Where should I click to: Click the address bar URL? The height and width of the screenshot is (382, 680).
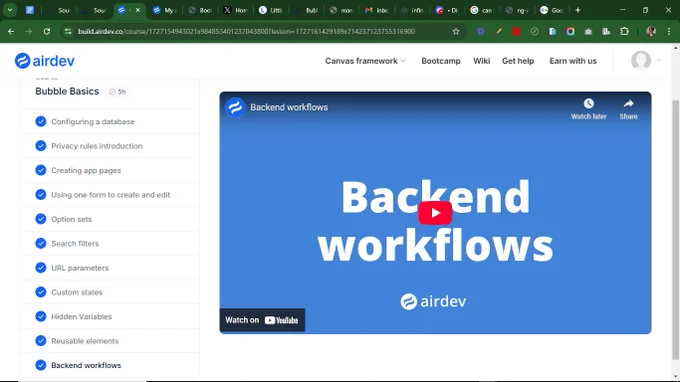click(246, 31)
